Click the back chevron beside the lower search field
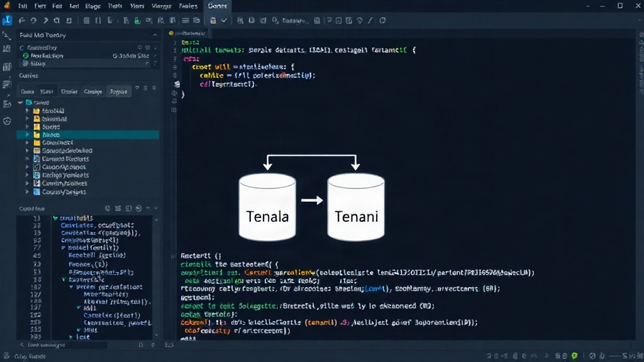 click(x=22, y=345)
